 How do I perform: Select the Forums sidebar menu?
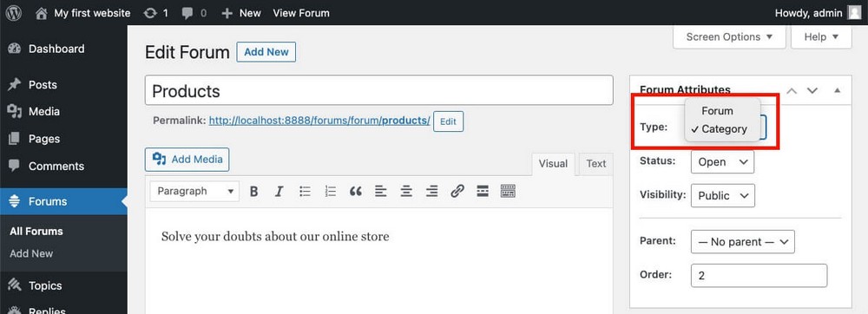(x=63, y=202)
